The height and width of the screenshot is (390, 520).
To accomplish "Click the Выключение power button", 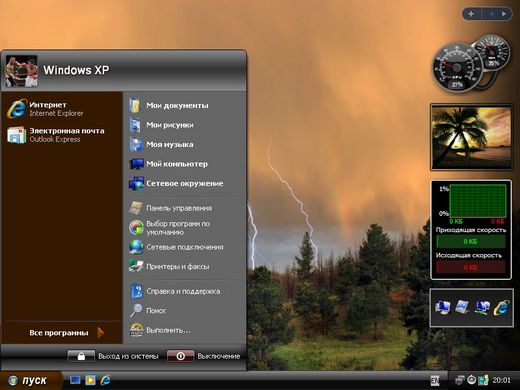I will (203, 356).
